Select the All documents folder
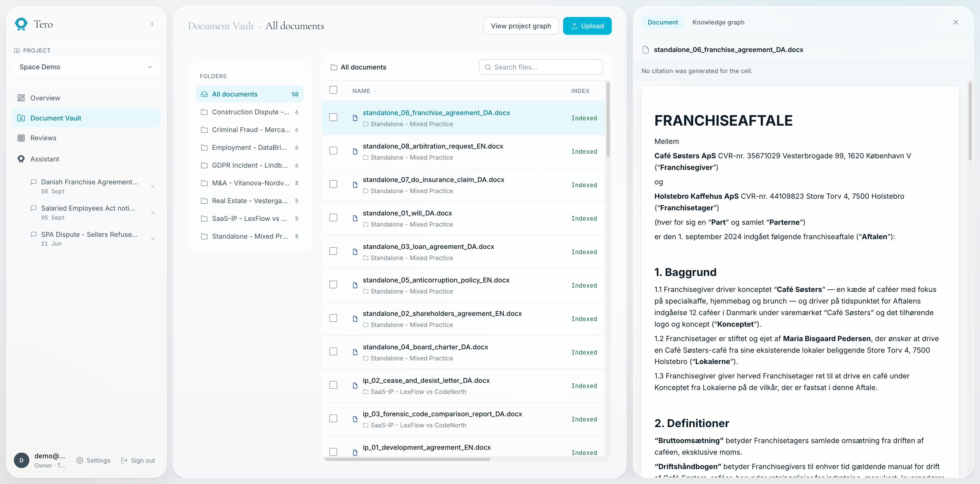The image size is (980, 484). (250, 94)
